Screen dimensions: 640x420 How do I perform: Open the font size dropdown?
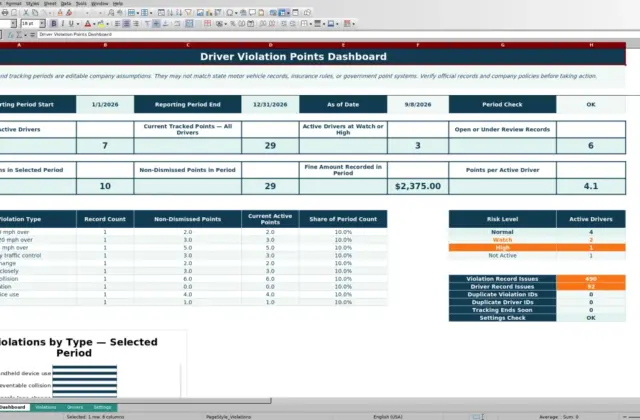click(42, 24)
